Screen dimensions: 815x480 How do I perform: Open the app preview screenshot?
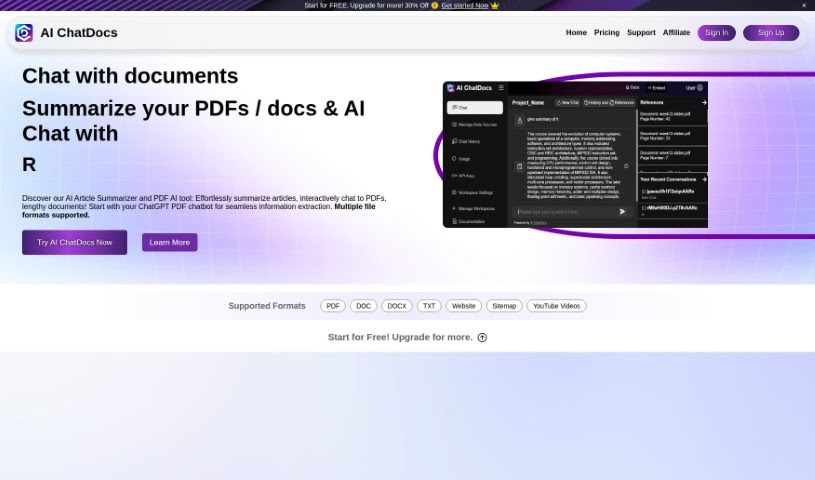tap(575, 154)
